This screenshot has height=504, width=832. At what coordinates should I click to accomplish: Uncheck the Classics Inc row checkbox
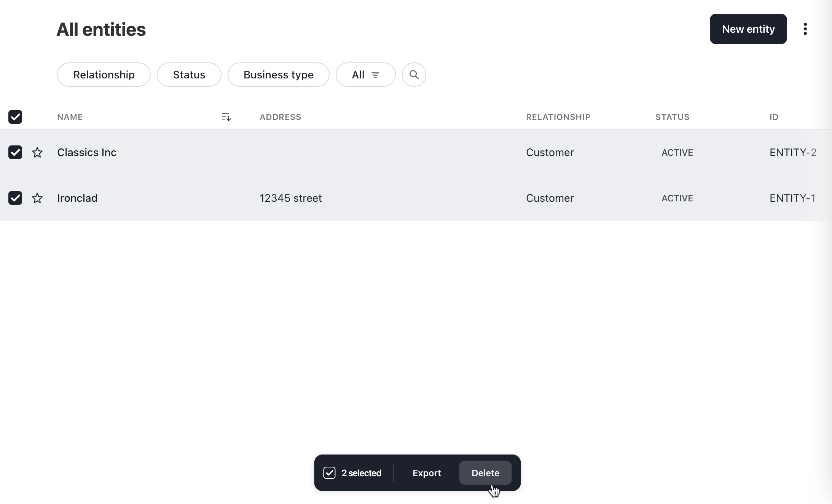pyautogui.click(x=15, y=152)
